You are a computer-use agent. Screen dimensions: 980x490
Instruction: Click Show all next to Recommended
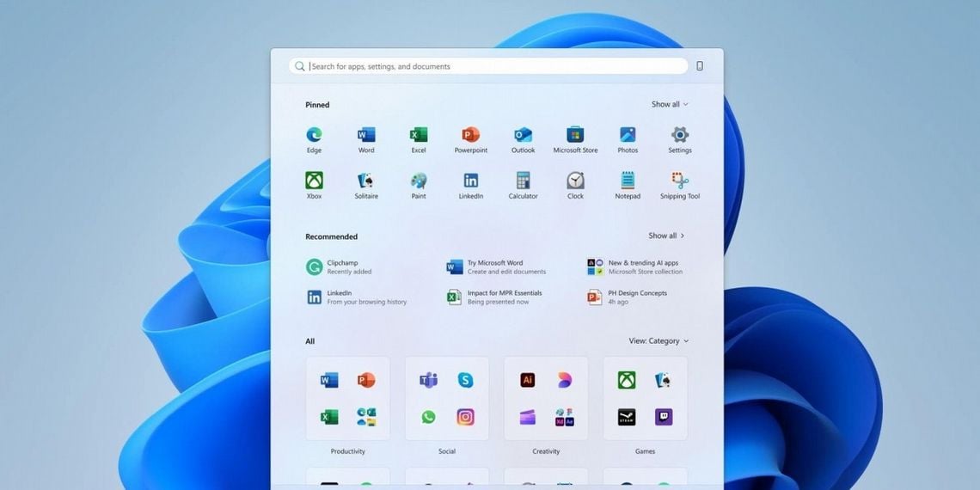tap(667, 236)
